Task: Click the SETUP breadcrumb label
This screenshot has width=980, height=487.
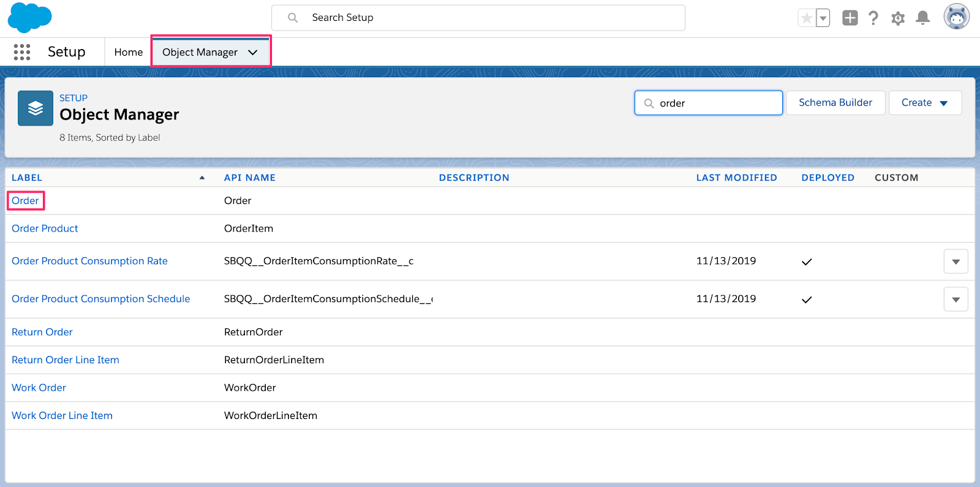Action: tap(73, 98)
